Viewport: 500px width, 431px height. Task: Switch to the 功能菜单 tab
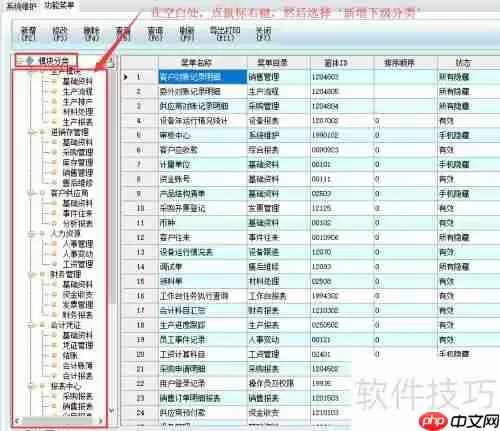click(x=59, y=5)
